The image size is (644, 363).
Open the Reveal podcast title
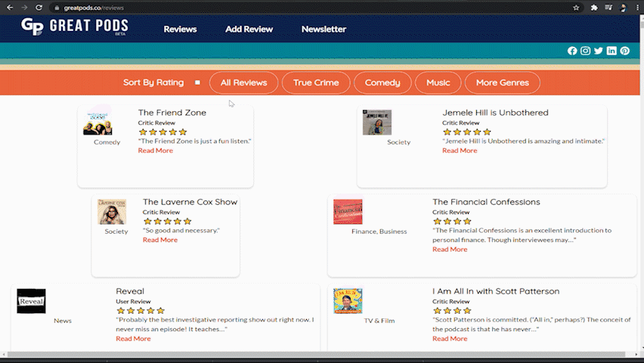[x=130, y=291]
